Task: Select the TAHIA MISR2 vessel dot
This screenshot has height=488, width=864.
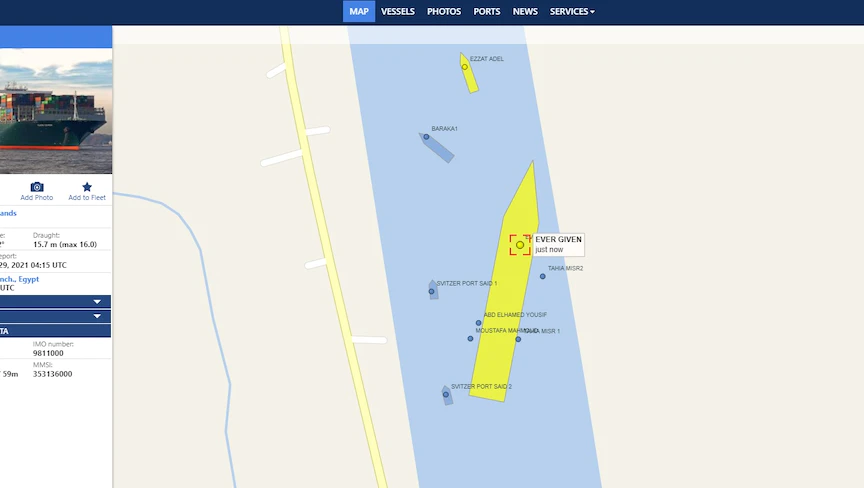Action: tap(543, 276)
